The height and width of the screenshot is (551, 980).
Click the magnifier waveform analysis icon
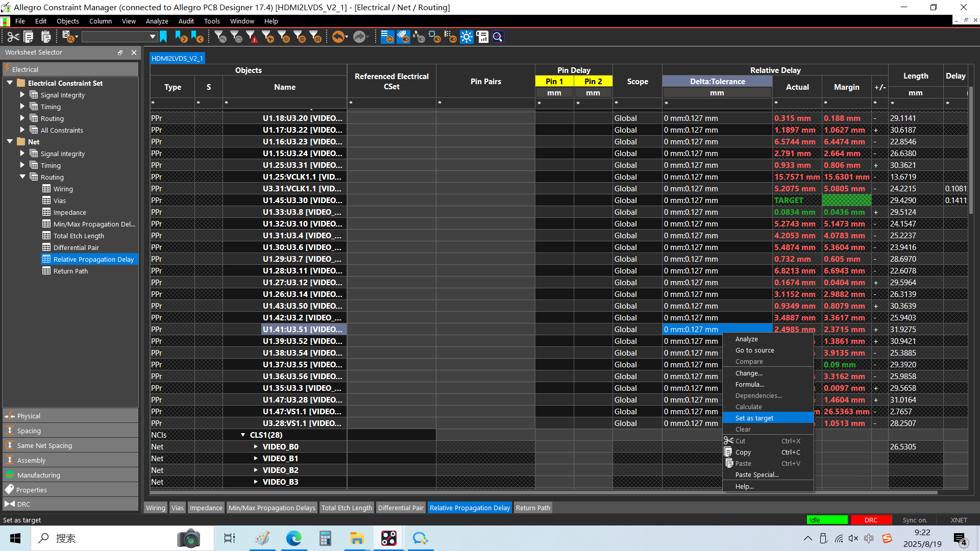[x=498, y=37]
